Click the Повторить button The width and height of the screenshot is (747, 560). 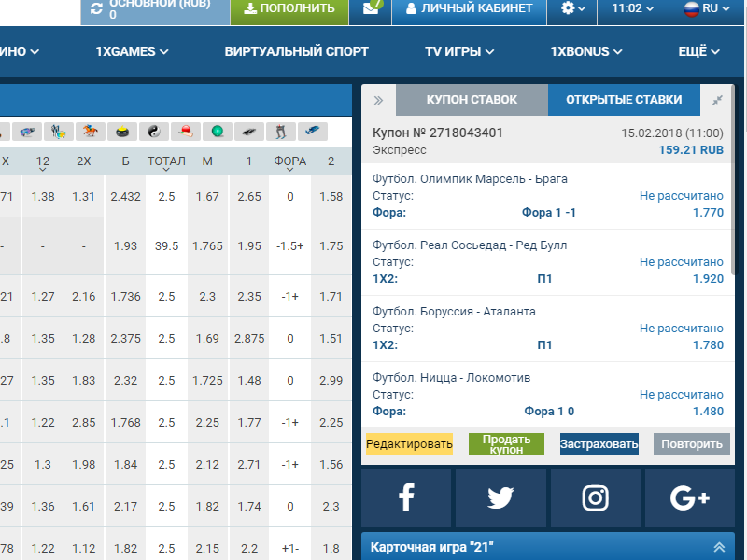(692, 444)
